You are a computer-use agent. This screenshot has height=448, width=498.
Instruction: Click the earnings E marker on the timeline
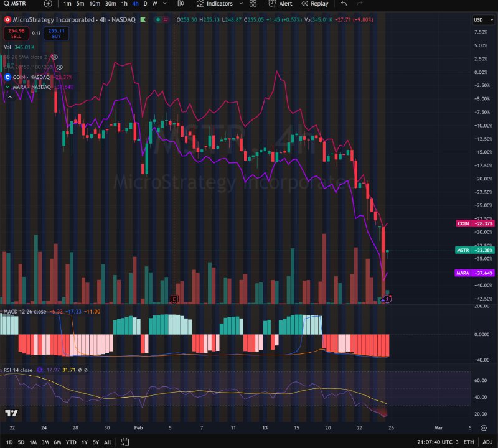coord(174,299)
